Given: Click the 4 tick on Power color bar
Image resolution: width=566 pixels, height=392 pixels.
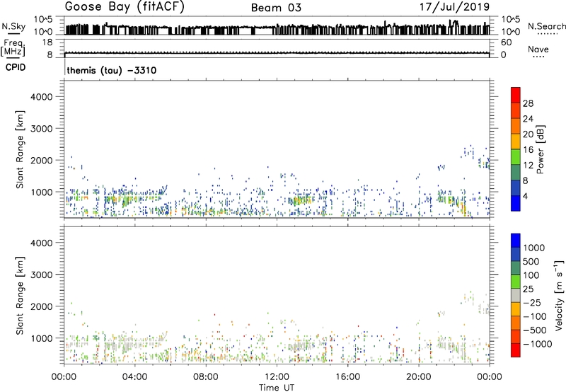Looking at the screenshot, I should point(526,197).
